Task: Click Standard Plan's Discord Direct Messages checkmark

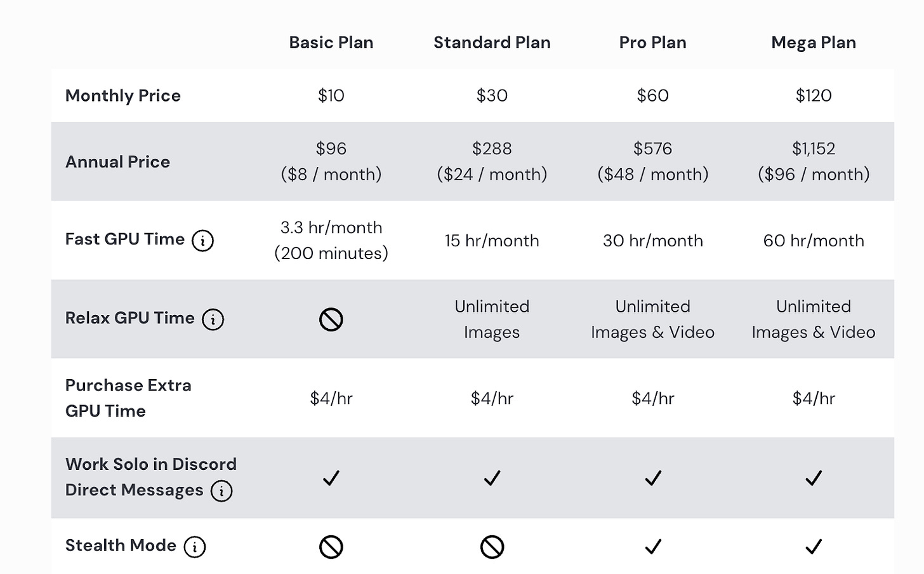Action: [x=492, y=477]
